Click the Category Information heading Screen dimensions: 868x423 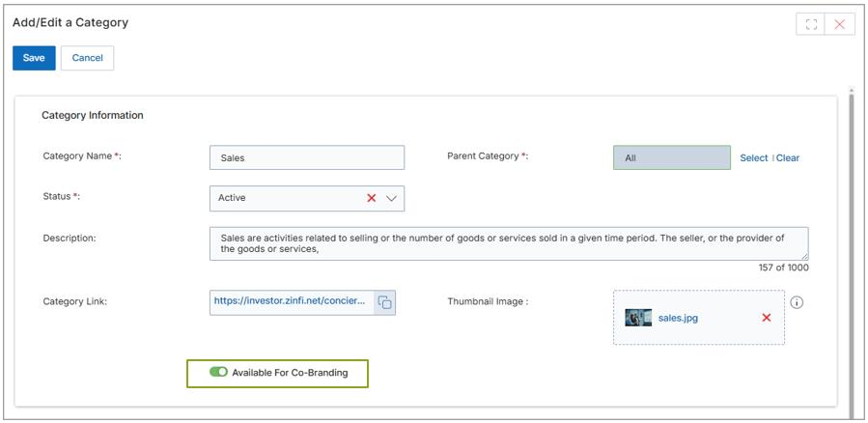[x=93, y=115]
